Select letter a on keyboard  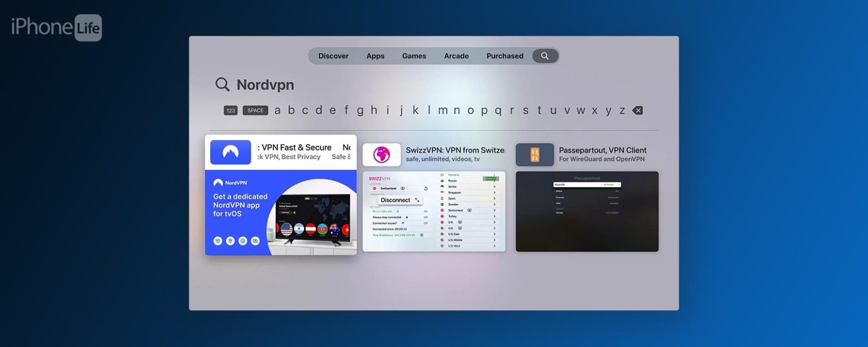click(x=277, y=111)
